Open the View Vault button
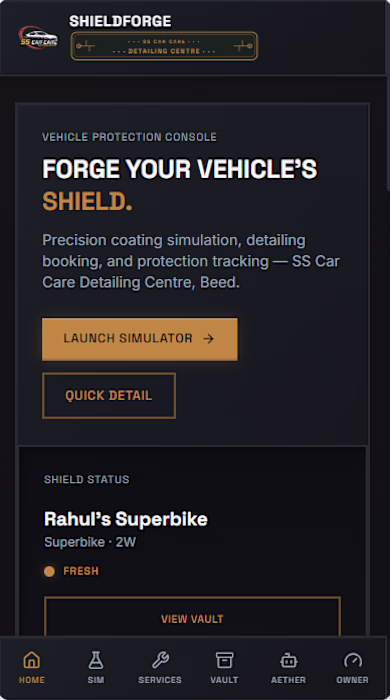 coord(192,619)
